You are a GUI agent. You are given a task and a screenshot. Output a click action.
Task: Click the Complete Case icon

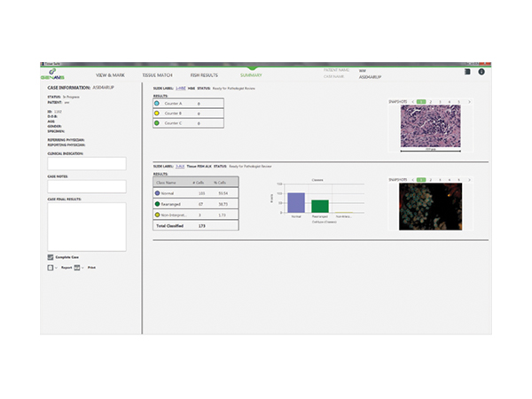click(51, 257)
